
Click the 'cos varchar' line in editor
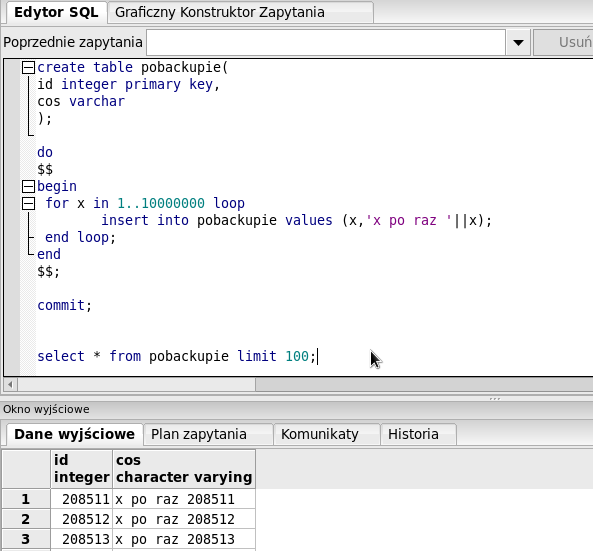pyautogui.click(x=81, y=101)
